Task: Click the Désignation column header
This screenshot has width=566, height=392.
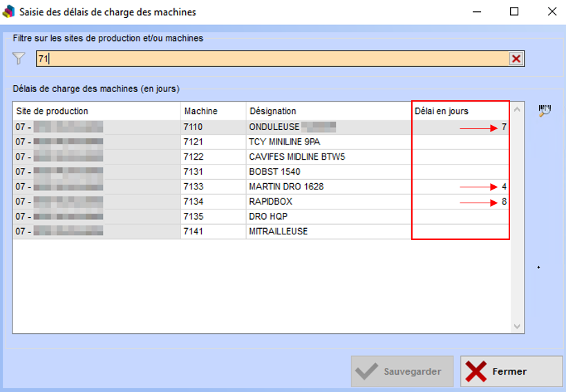Action: [x=328, y=111]
